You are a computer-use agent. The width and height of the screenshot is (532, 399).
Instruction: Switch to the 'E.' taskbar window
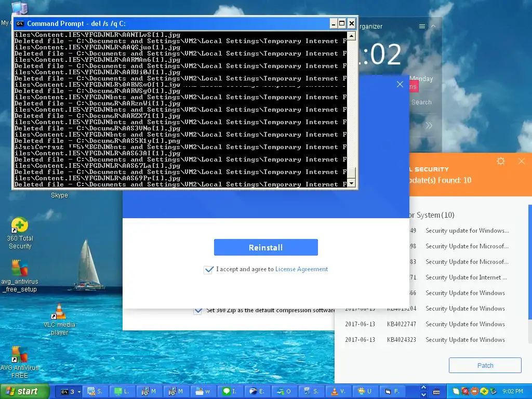click(257, 392)
